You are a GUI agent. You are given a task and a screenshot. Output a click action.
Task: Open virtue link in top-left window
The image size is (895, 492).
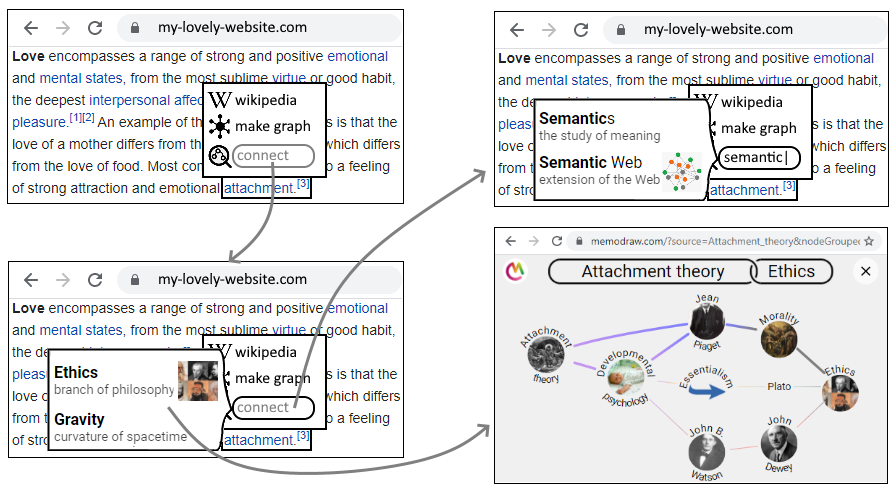(289, 78)
